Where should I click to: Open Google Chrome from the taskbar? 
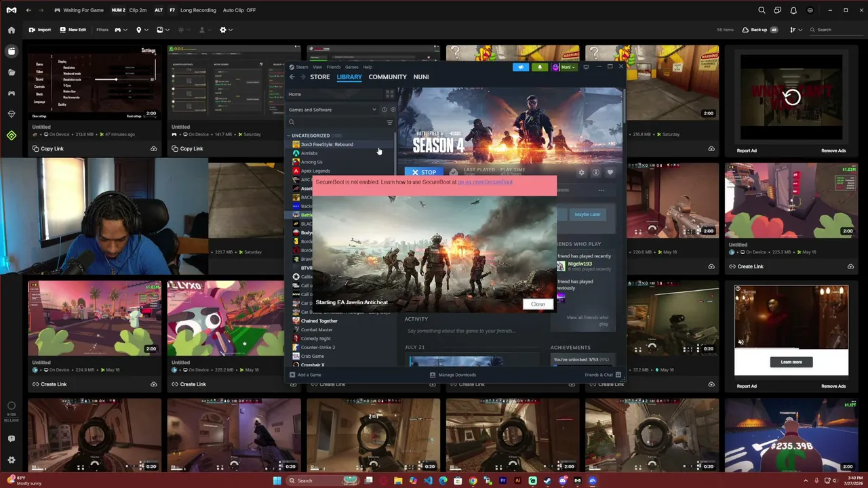point(473,481)
